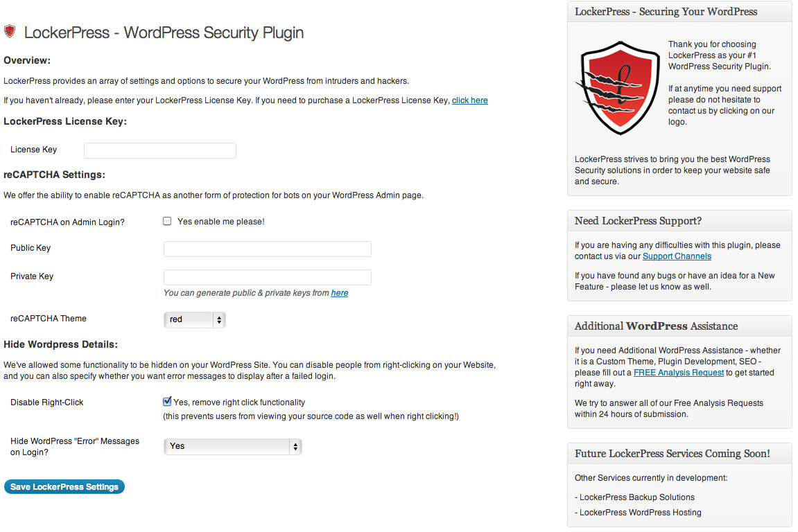Screen dimensions: 798x532
Task: Open the Support Channels link
Action: click(677, 256)
